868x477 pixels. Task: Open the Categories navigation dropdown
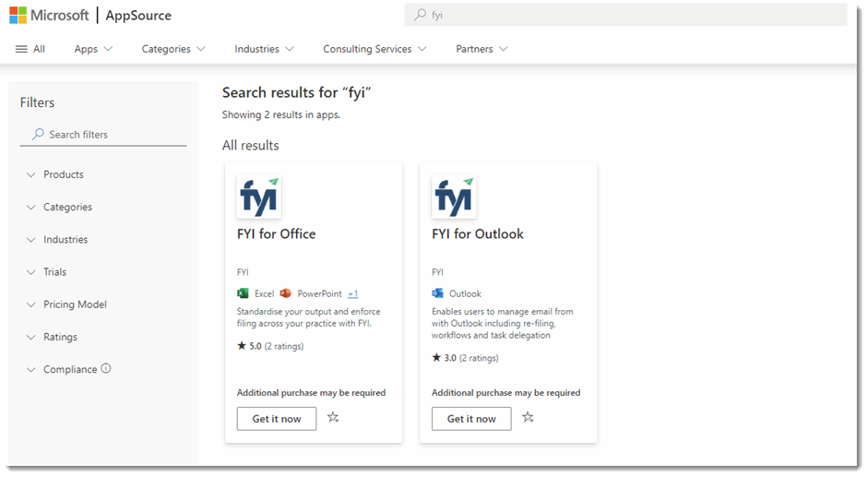[173, 49]
